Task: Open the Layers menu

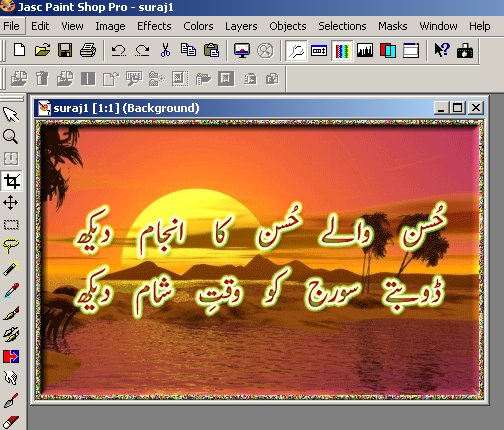Action: (x=241, y=26)
